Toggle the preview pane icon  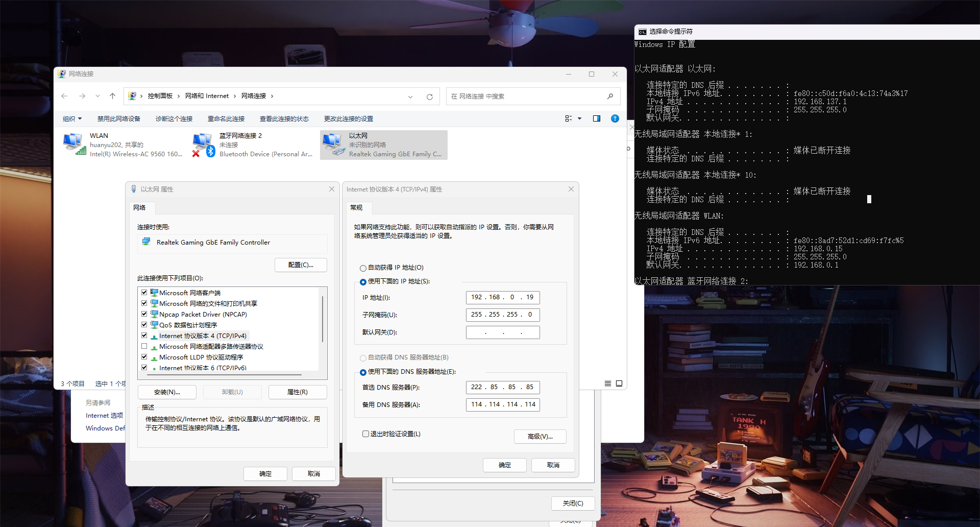596,118
